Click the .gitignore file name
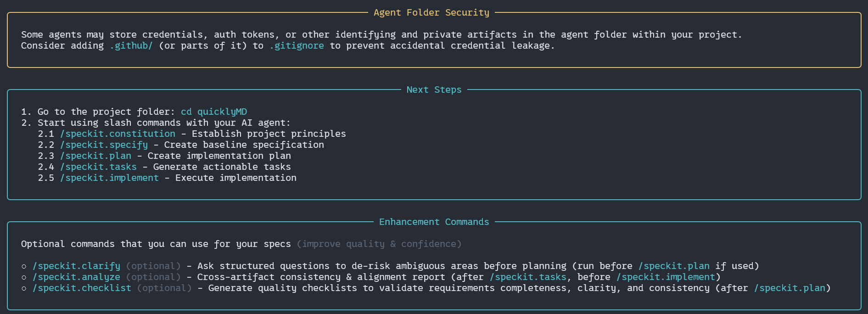The width and height of the screenshot is (868, 314). click(x=297, y=46)
